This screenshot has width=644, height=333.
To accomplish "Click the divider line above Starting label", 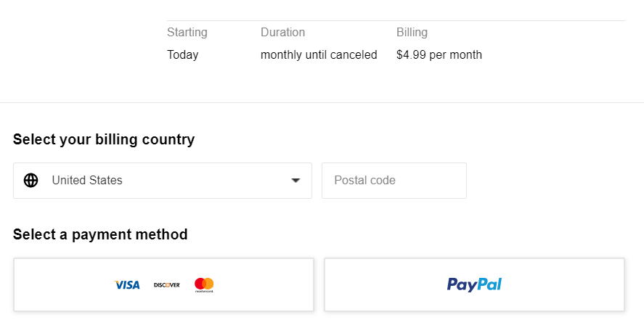I will click(x=396, y=20).
